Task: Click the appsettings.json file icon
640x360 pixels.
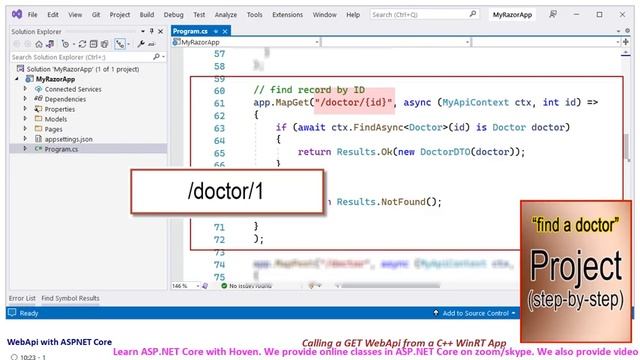Action: click(x=38, y=139)
